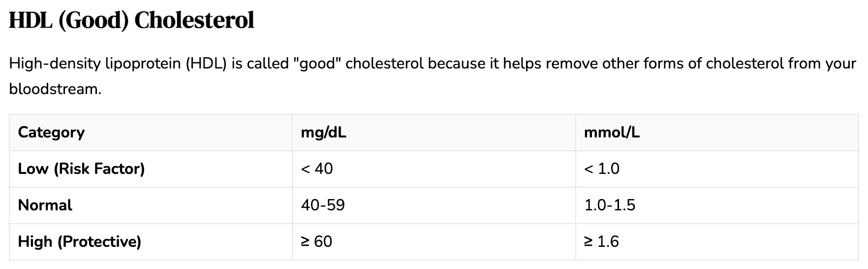
Task: Click the HDL (Good) Cholesterol heading
Action: click(131, 21)
